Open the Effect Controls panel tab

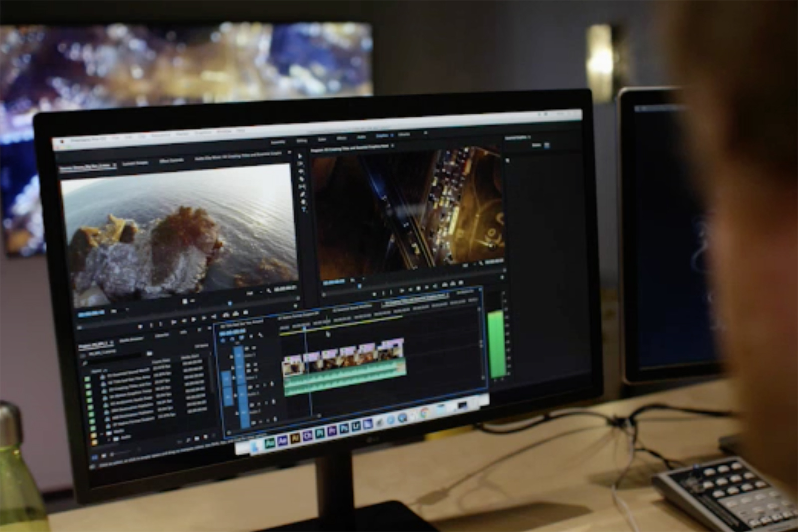coord(172,161)
